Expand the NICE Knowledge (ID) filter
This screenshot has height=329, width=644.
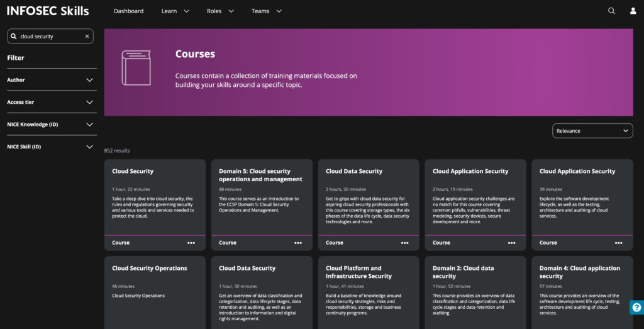(x=89, y=125)
